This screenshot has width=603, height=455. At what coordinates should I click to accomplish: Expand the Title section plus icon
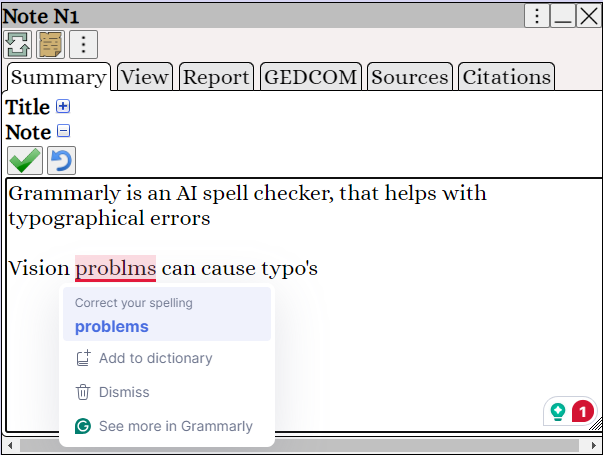(63, 106)
